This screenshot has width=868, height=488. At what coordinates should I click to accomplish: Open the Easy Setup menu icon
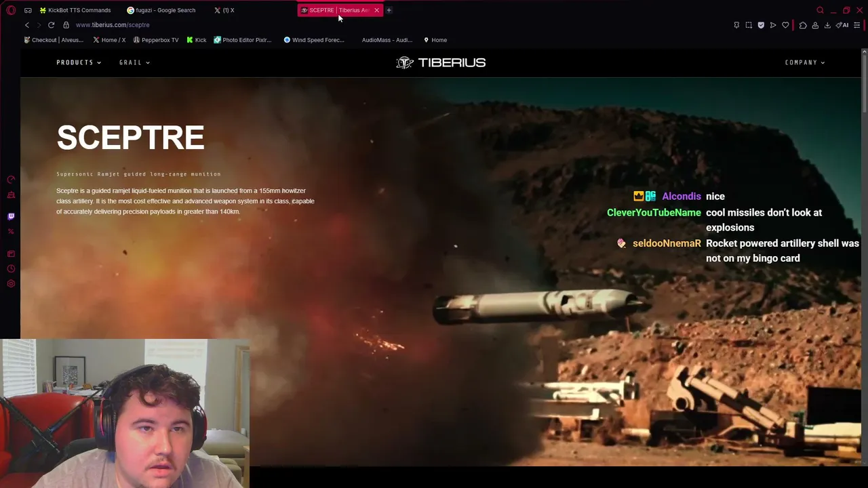click(x=857, y=25)
